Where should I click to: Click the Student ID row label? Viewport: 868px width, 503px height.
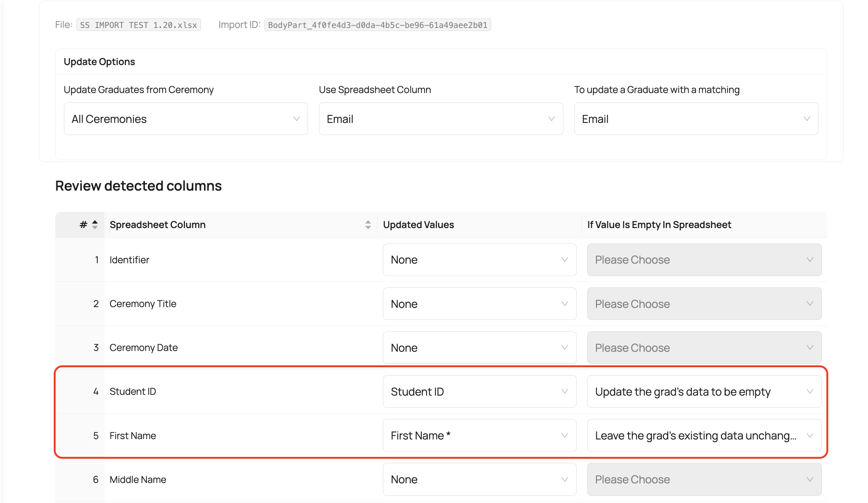click(132, 391)
